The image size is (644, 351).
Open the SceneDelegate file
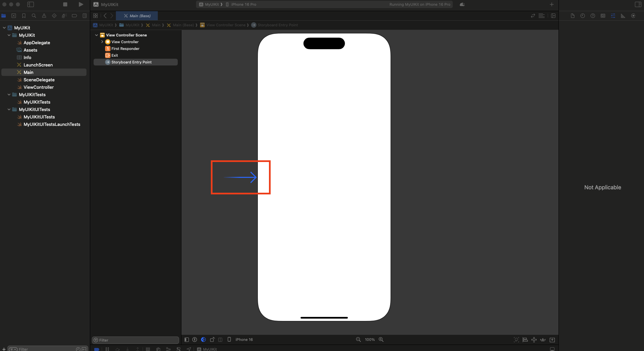point(39,80)
